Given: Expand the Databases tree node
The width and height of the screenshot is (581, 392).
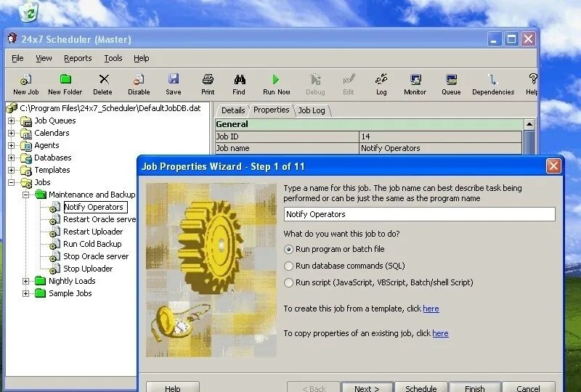Looking at the screenshot, I should pos(12,158).
